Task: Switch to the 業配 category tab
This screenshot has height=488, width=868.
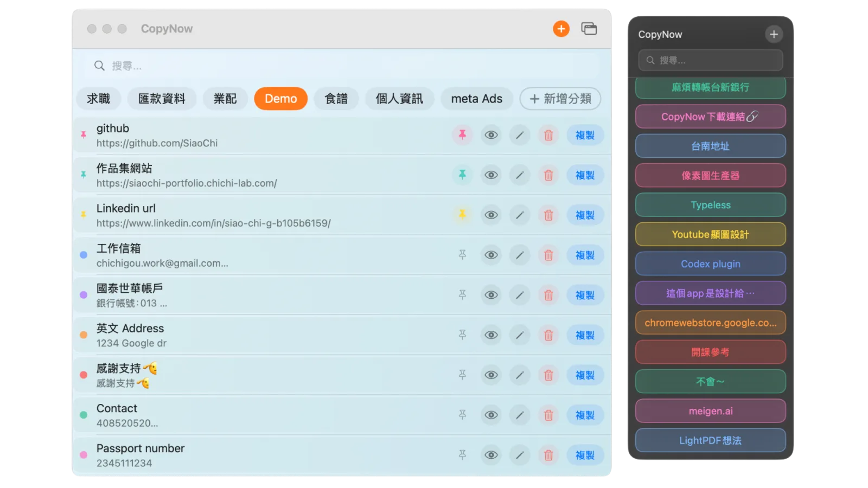Action: coord(225,99)
